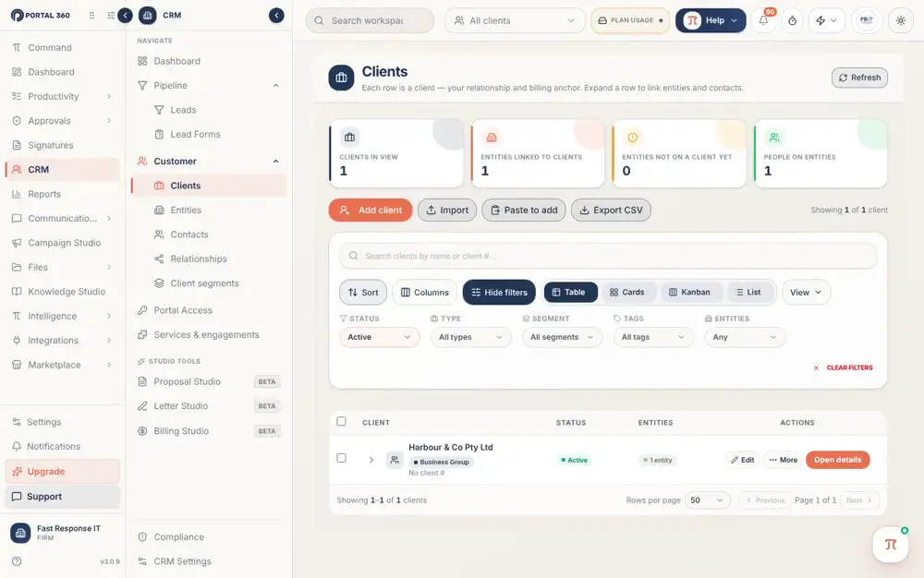Open Campaign Studio
This screenshot has height=578, width=924.
[62, 243]
